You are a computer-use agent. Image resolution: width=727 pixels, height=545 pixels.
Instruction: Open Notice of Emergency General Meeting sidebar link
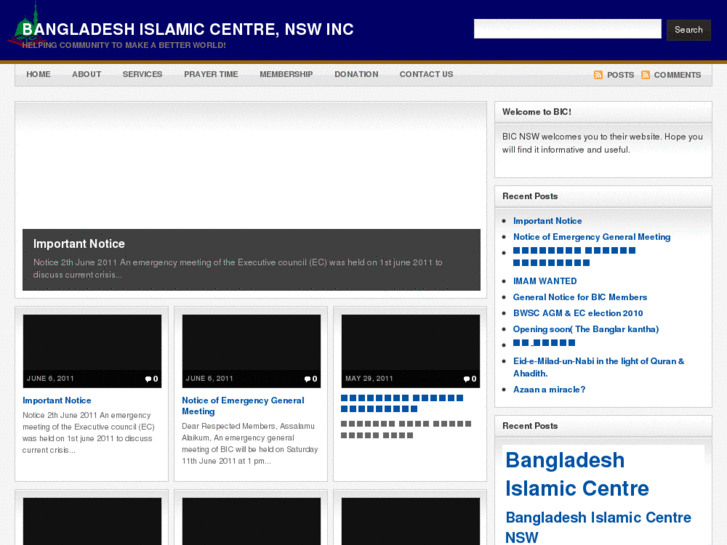coord(592,237)
